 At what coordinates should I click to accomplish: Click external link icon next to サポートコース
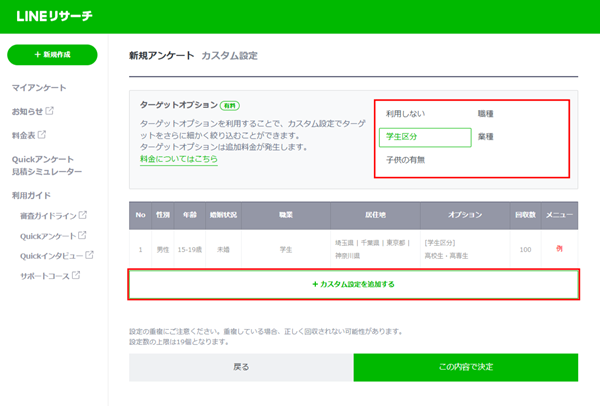[75, 275]
